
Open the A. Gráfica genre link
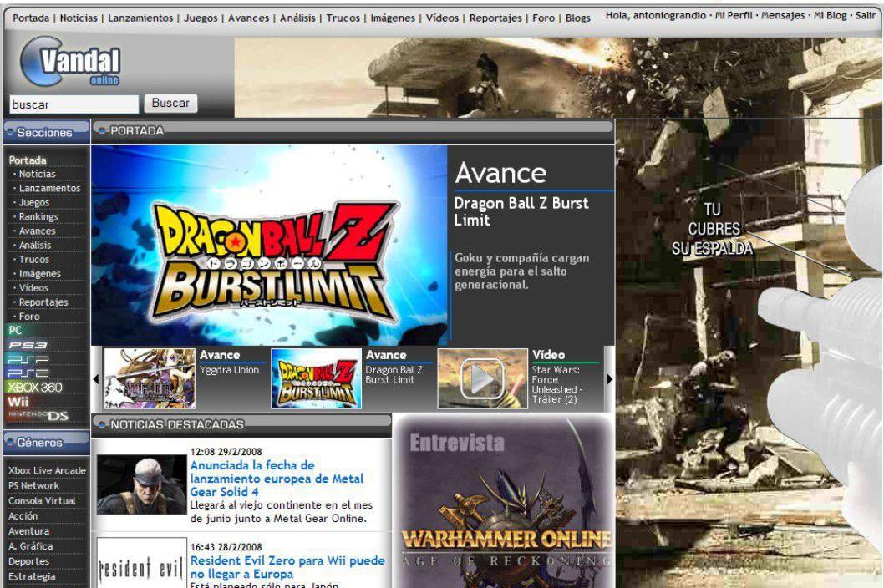pyautogui.click(x=30, y=546)
